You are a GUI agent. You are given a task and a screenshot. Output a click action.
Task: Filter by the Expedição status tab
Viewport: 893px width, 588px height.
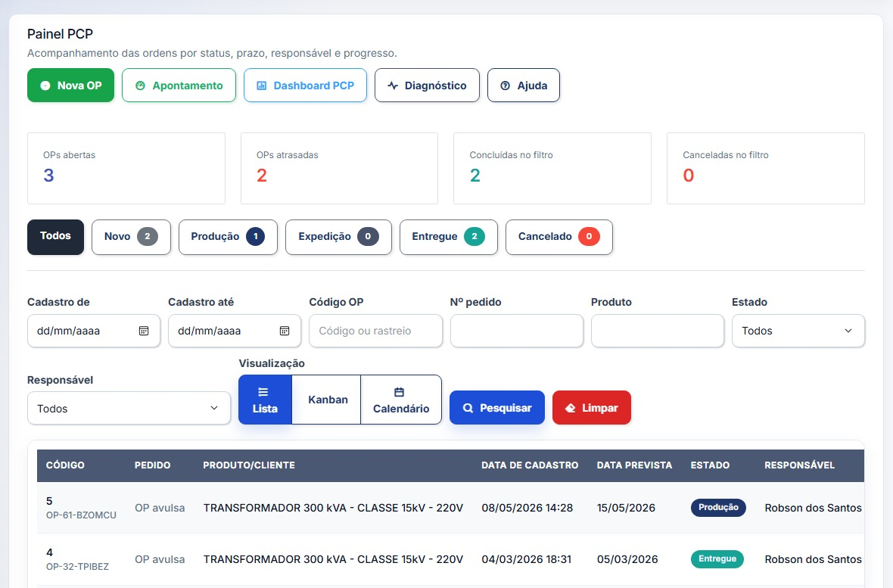[x=338, y=236]
